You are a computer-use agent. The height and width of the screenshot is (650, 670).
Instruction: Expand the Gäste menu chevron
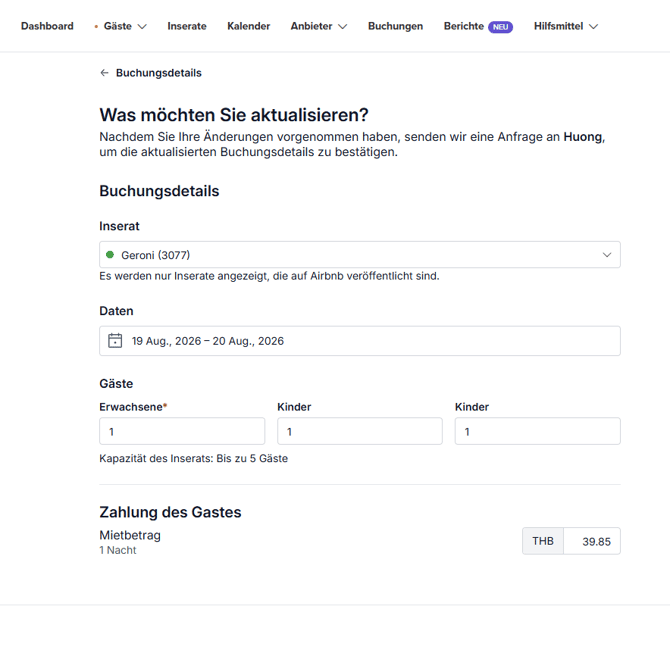(142, 27)
